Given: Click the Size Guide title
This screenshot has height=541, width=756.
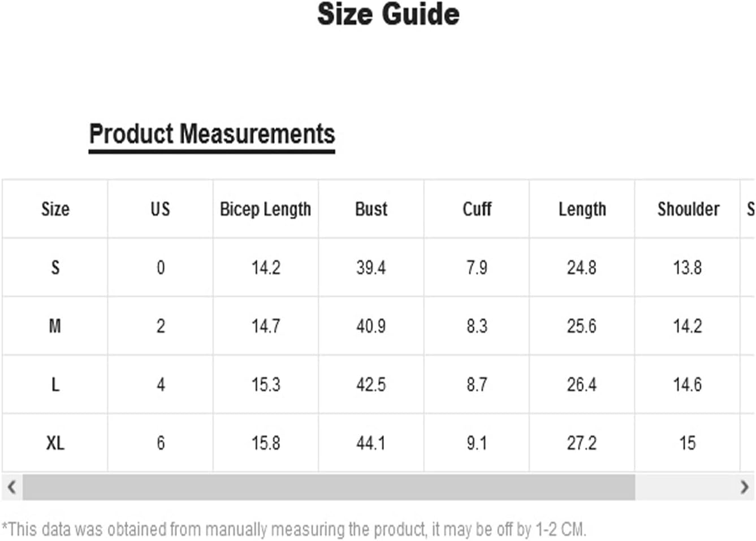Looking at the screenshot, I should [x=388, y=14].
